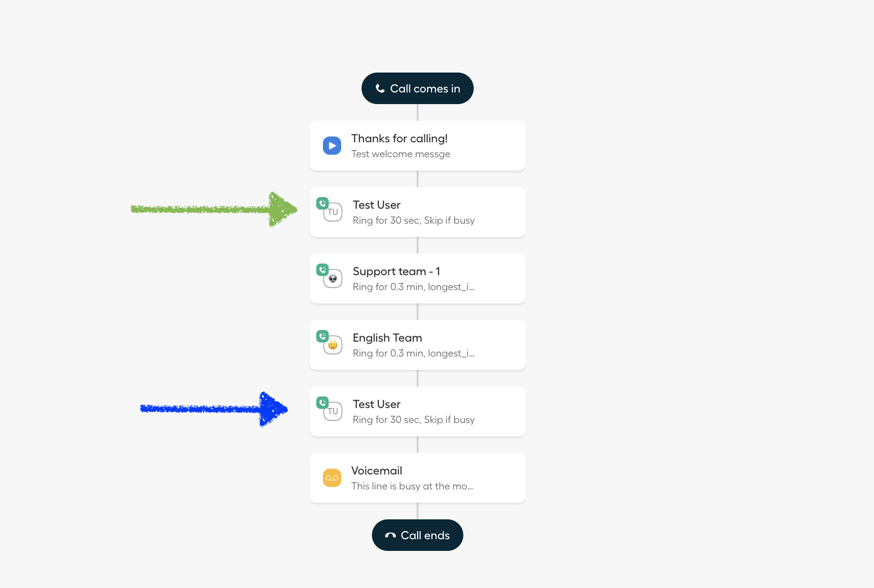Image resolution: width=874 pixels, height=588 pixels.
Task: Select 'Test welcome messge' subtitle text
Action: pyautogui.click(x=400, y=154)
